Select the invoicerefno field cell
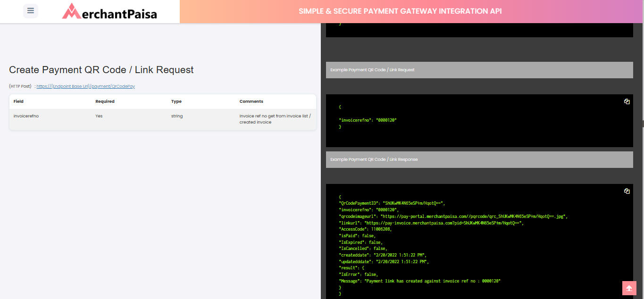Viewport: 644px width, 299px height. point(26,116)
